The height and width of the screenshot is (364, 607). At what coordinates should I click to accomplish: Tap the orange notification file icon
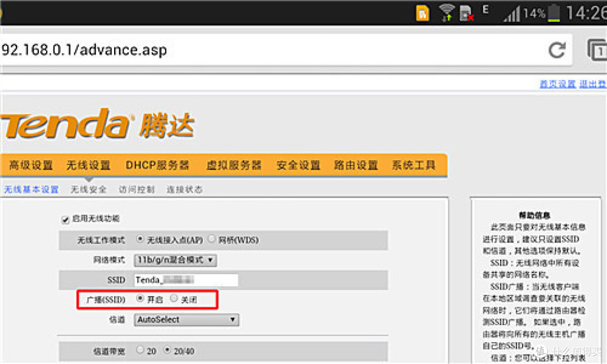tap(423, 13)
